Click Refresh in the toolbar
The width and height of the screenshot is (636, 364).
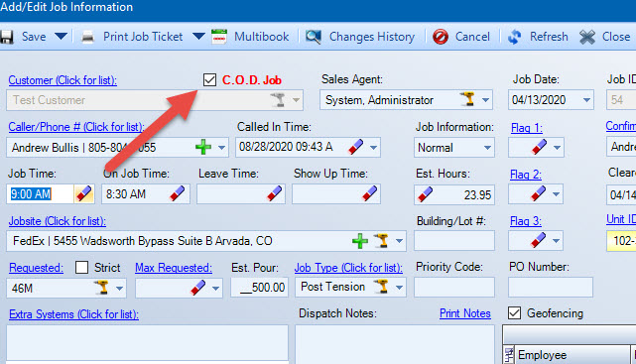pos(538,37)
